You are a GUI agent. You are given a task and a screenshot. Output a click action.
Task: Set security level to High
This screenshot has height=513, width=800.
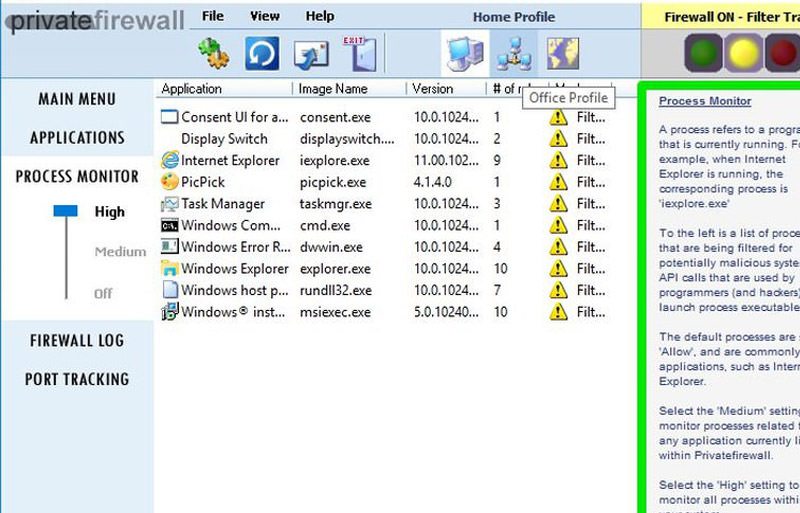pyautogui.click(x=110, y=212)
